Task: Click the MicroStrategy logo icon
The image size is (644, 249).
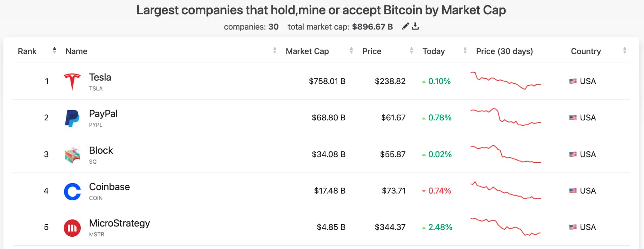Action: click(72, 227)
